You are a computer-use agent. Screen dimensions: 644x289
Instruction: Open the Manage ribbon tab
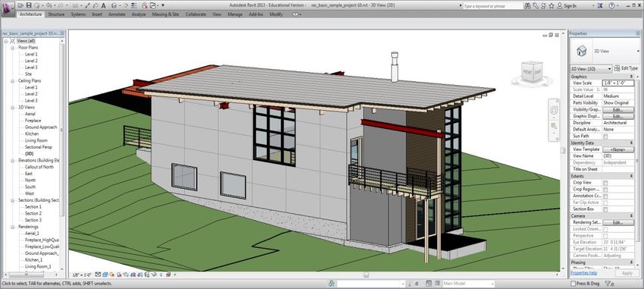tap(235, 14)
